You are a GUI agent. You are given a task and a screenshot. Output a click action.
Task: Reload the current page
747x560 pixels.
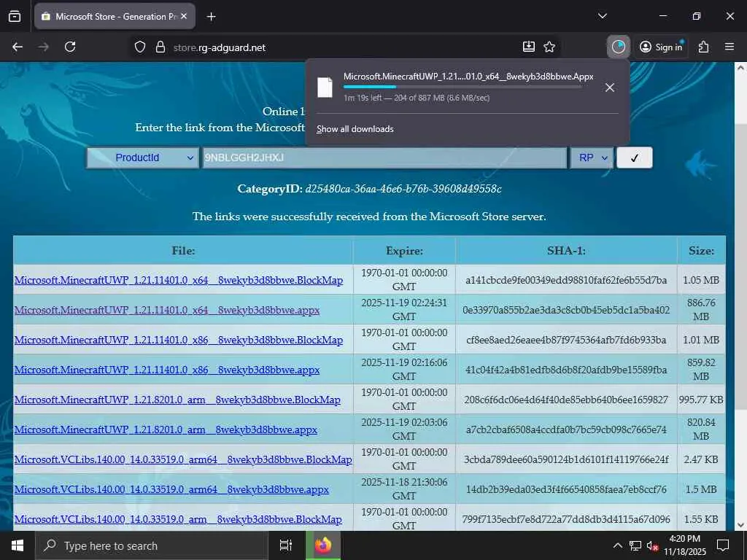pyautogui.click(x=70, y=47)
